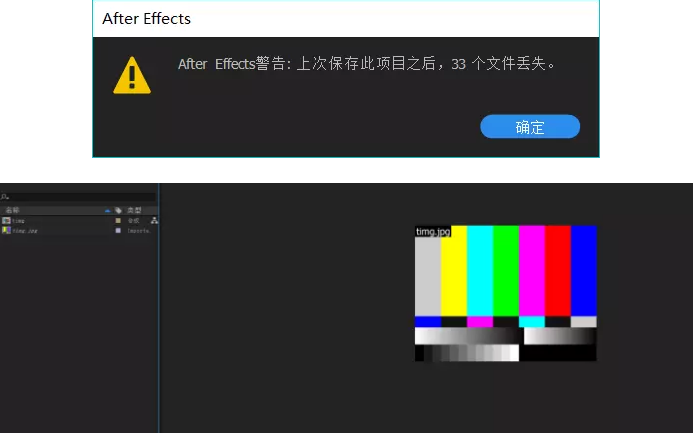Click the missing files warning message text

366,64
